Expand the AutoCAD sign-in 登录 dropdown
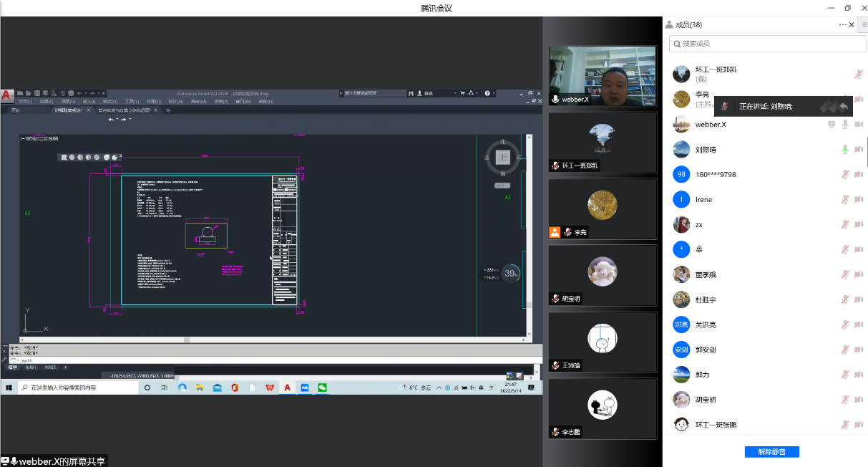The width and height of the screenshot is (868, 467). click(x=455, y=93)
